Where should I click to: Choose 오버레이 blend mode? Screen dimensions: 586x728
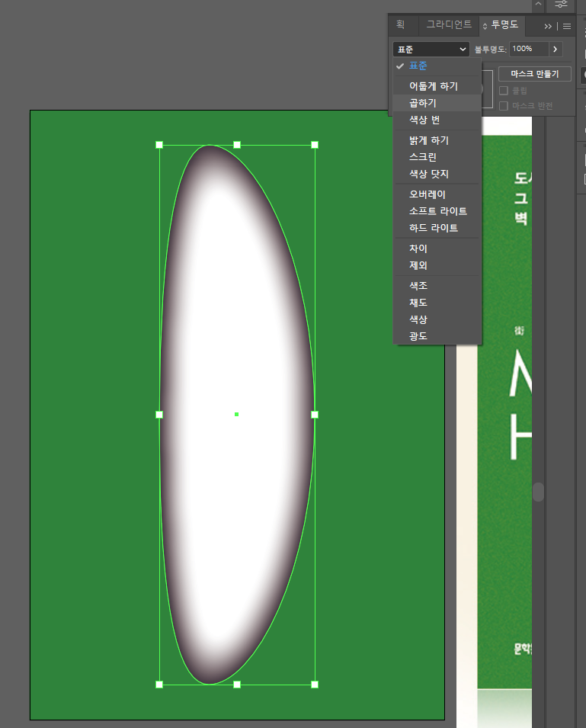[x=437, y=194]
